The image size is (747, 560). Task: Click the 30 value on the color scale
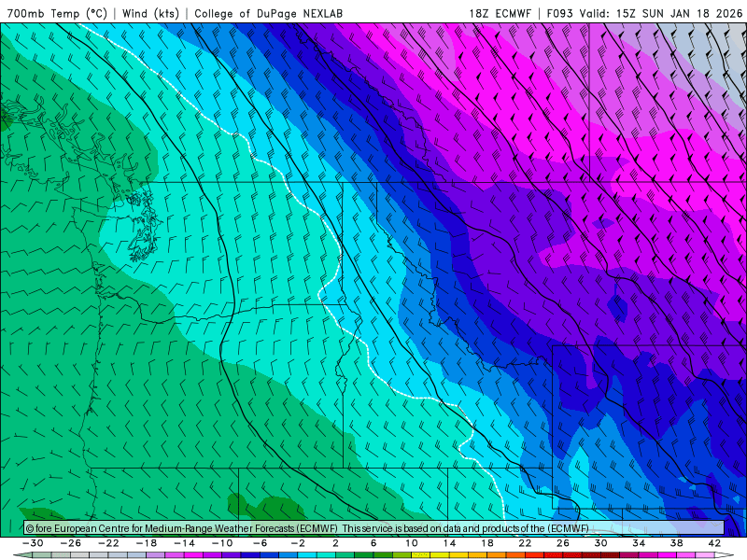(x=600, y=543)
